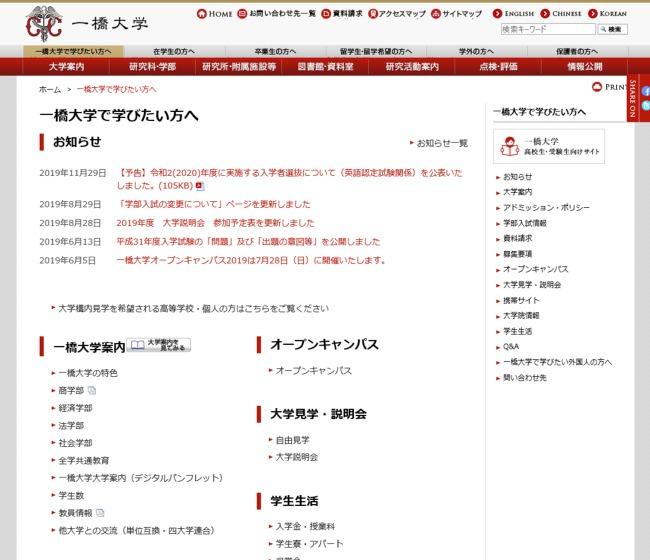The width and height of the screenshot is (650, 560).
Task: Open the 社会学部 link
Action: 75,443
